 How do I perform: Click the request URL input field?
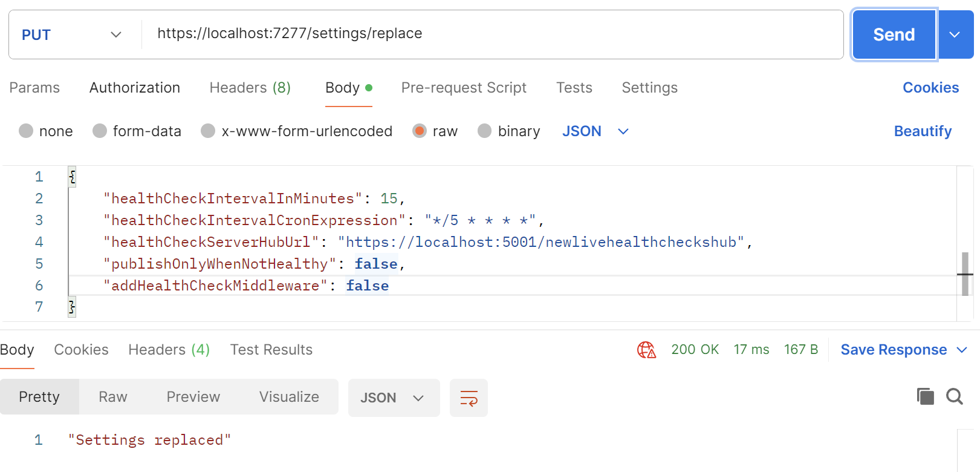point(493,34)
